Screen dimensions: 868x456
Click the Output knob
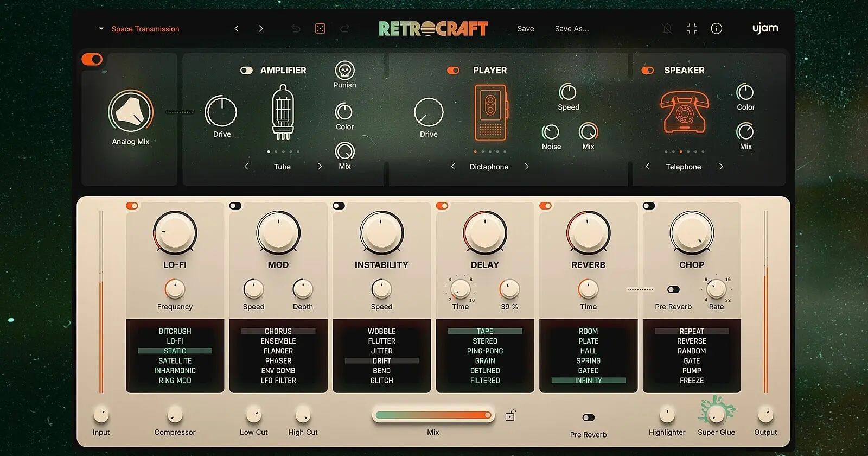tap(765, 415)
